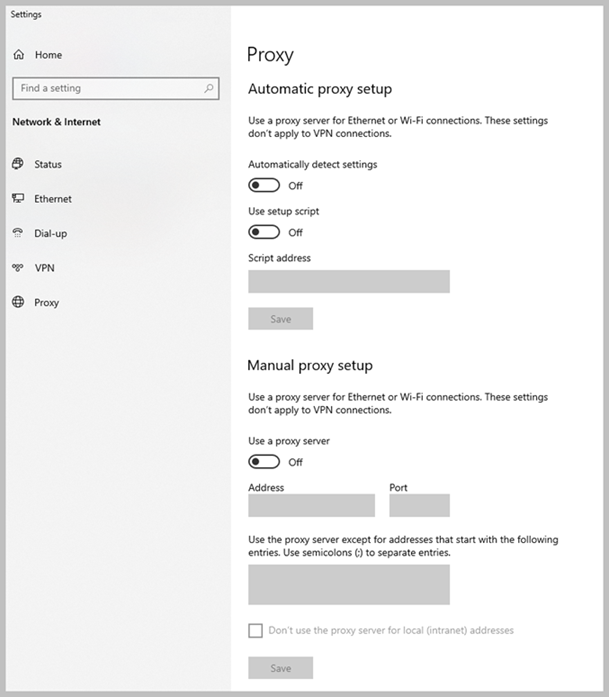Click the proxy Port field

tap(419, 505)
